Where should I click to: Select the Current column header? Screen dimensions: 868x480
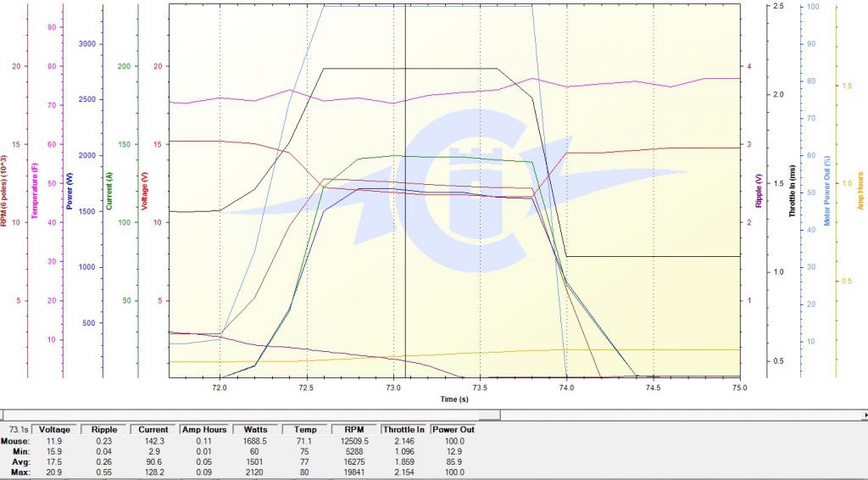click(153, 429)
